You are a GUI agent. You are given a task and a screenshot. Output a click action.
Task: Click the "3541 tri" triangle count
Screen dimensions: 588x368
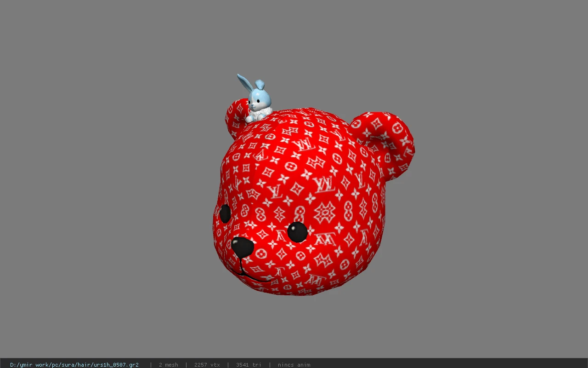coord(249,365)
